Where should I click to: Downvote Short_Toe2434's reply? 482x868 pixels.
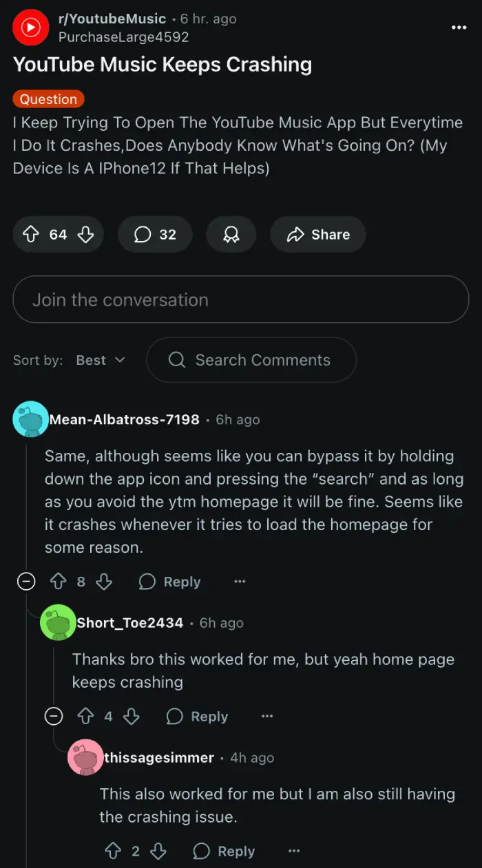click(131, 717)
